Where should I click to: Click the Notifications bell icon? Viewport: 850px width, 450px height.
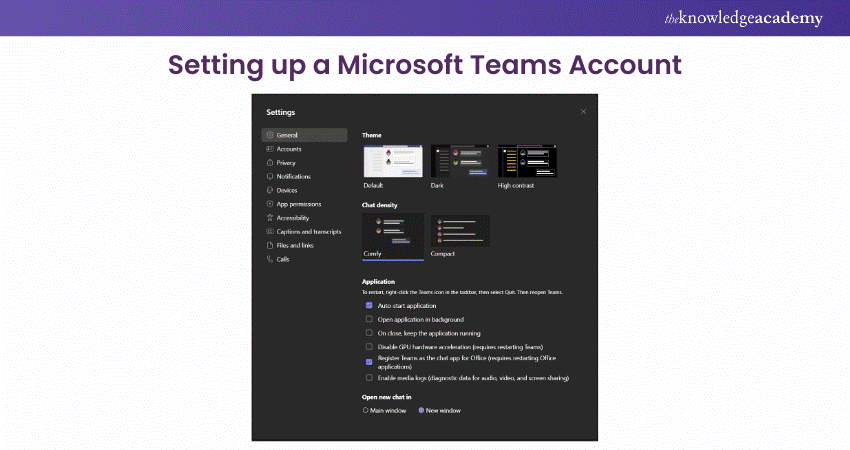click(x=269, y=176)
